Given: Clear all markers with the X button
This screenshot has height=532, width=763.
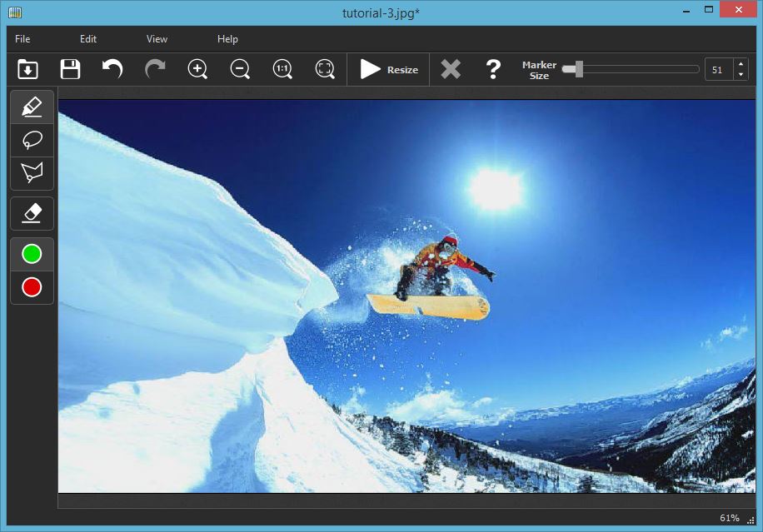Looking at the screenshot, I should (x=451, y=69).
